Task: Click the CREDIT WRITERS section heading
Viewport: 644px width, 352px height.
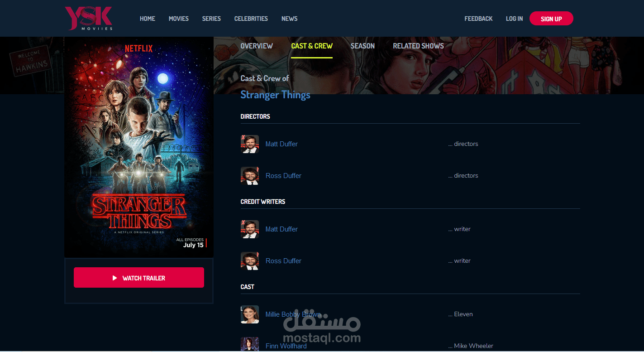Action: click(x=263, y=202)
